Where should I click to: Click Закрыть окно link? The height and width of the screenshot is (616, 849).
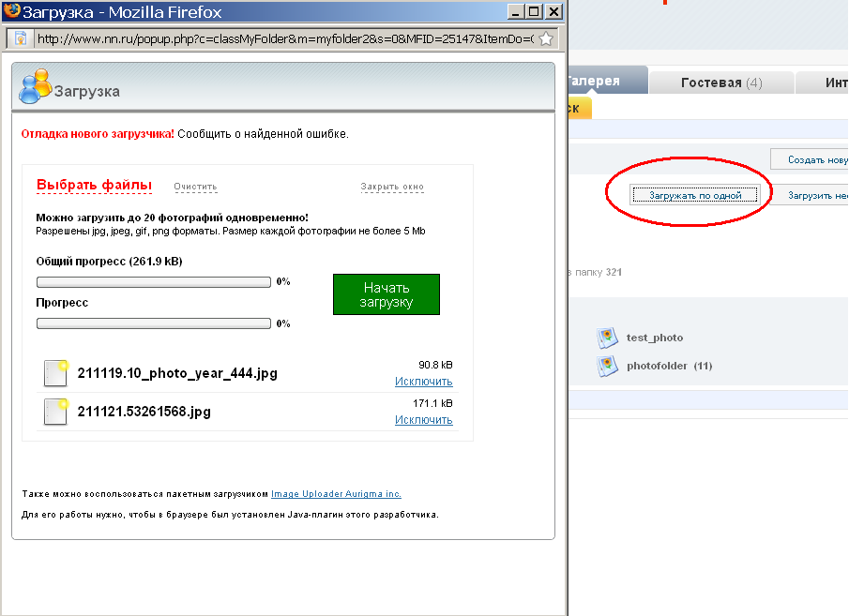(392, 187)
